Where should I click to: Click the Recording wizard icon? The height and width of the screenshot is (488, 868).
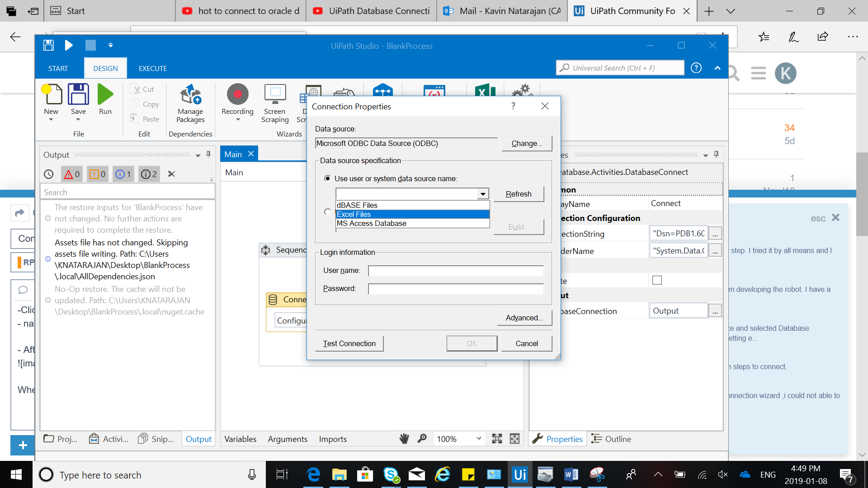[x=237, y=94]
